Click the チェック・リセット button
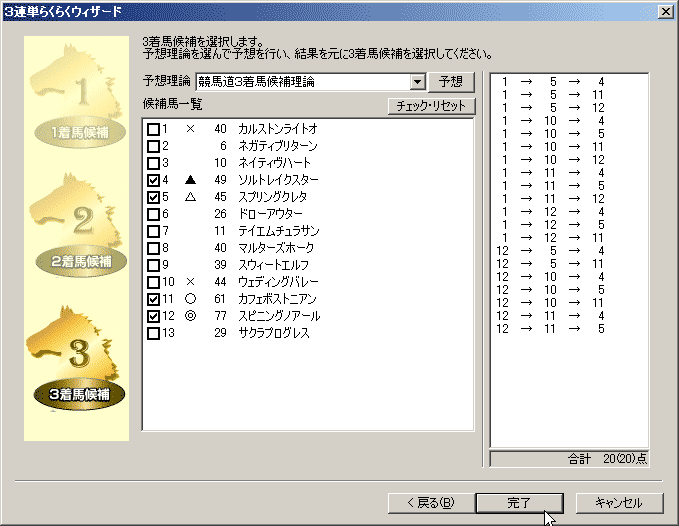679x526 pixels. pos(432,106)
